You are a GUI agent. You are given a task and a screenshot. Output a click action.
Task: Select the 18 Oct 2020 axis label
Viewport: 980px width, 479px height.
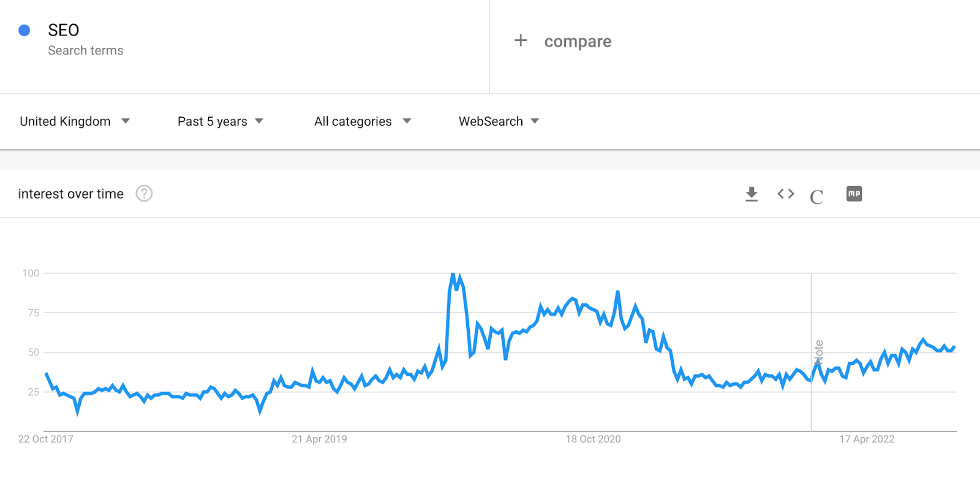(x=593, y=439)
